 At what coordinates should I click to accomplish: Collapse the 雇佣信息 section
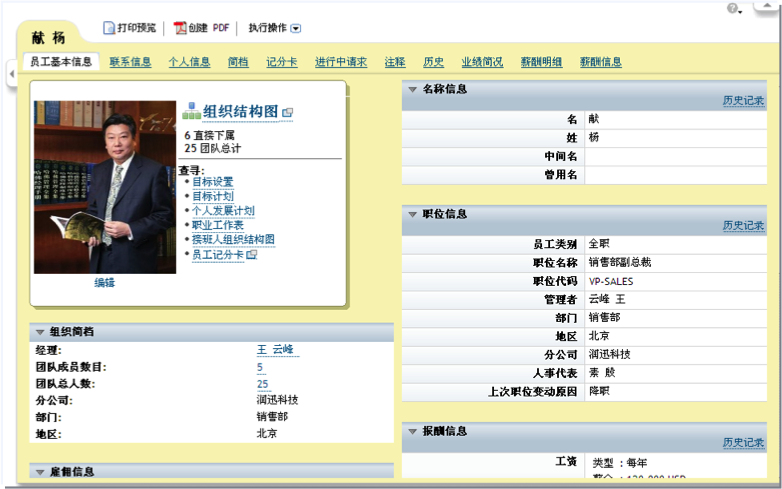39,471
